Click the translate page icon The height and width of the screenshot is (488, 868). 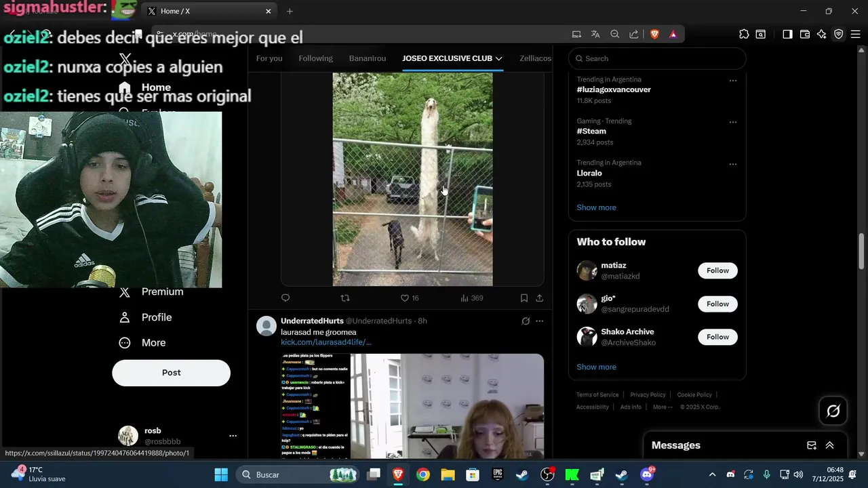[x=595, y=34]
